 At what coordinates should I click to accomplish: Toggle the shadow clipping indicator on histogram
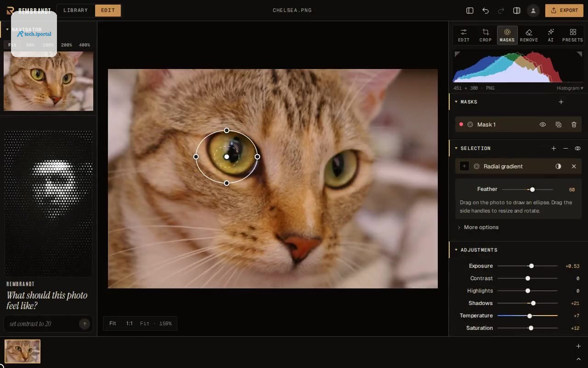coord(457,54)
